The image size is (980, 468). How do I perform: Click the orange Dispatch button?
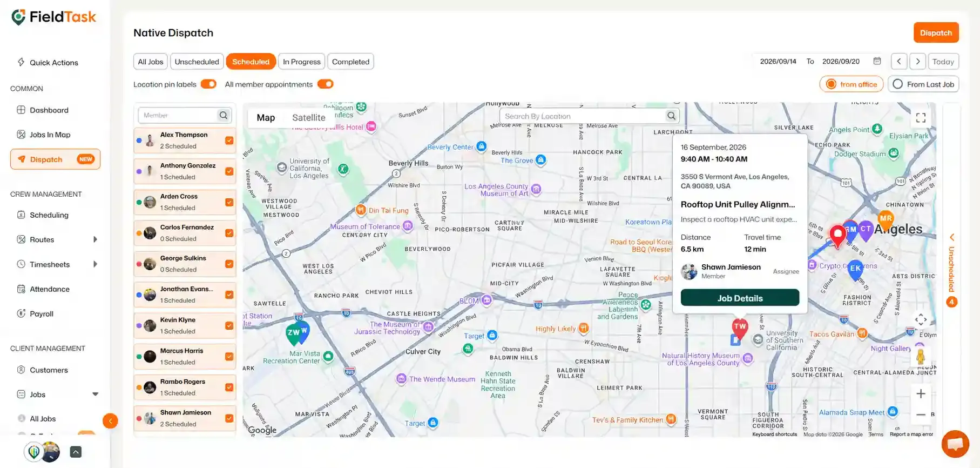[936, 32]
